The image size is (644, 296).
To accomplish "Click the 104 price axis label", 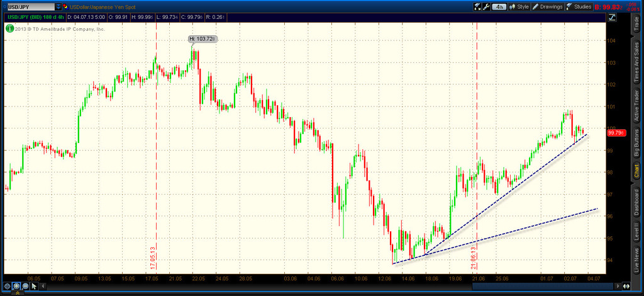I will pos(611,41).
